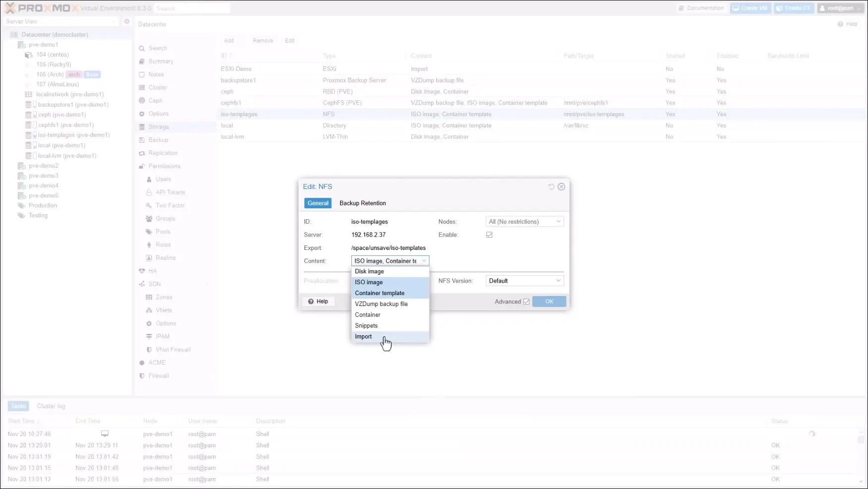Open the API Tokens section icon
Screen dimensions: 868x489
tap(149, 192)
